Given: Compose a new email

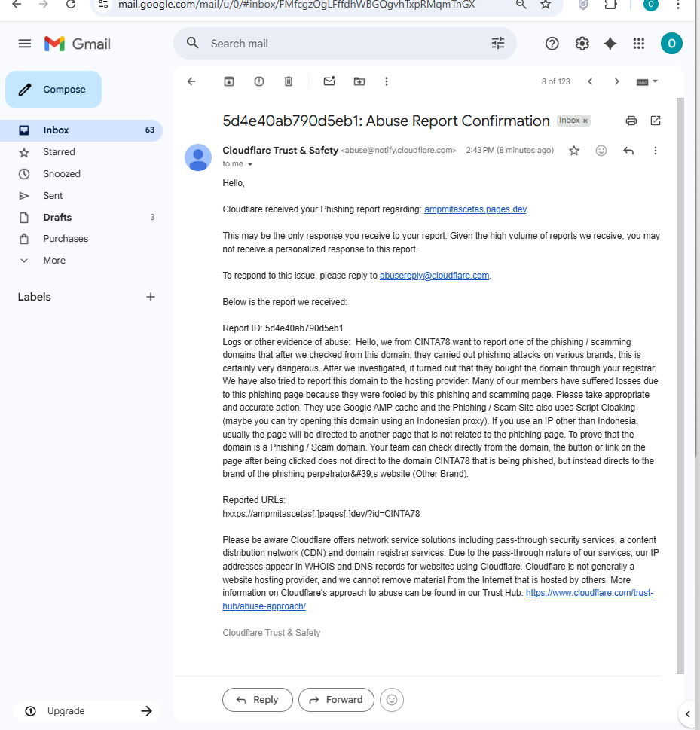Looking at the screenshot, I should tap(53, 90).
